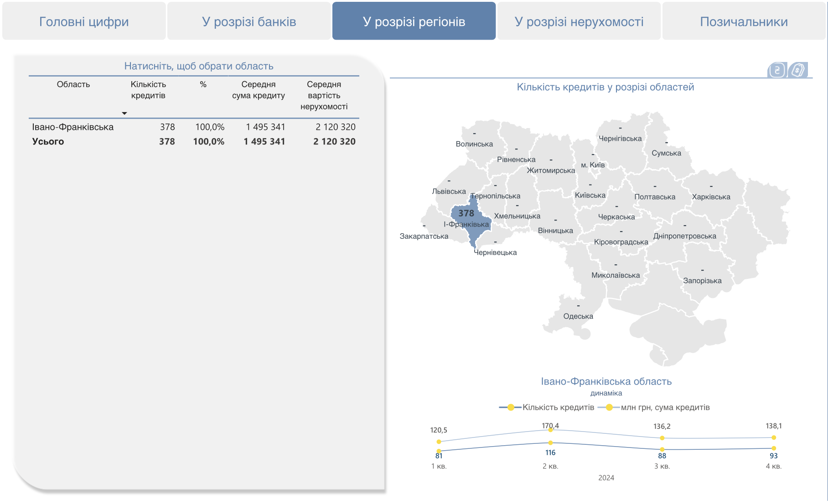
Task: Open the У розрізі нерухомості tab
Action: [x=579, y=21]
